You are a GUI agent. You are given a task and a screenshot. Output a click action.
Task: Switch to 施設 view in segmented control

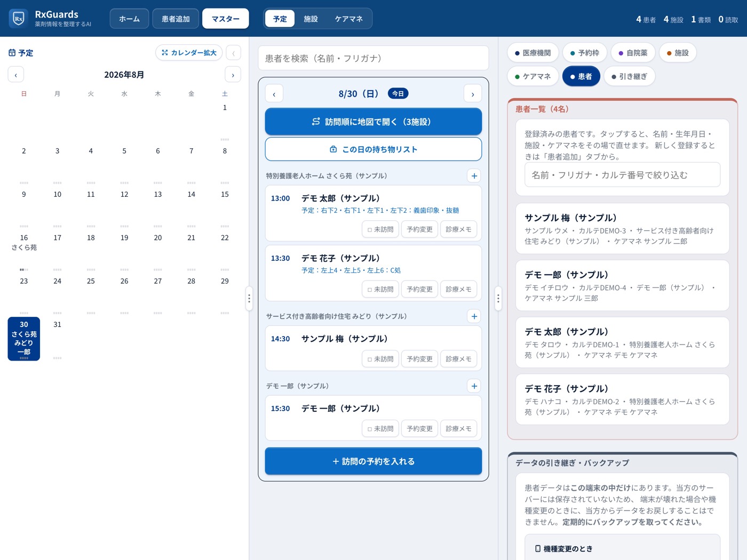pos(311,19)
